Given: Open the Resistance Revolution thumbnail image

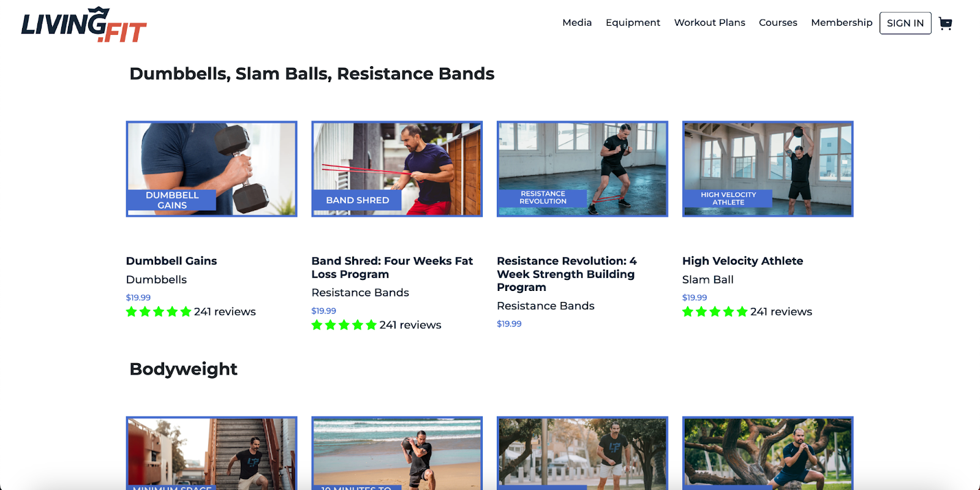Looking at the screenshot, I should 582,169.
